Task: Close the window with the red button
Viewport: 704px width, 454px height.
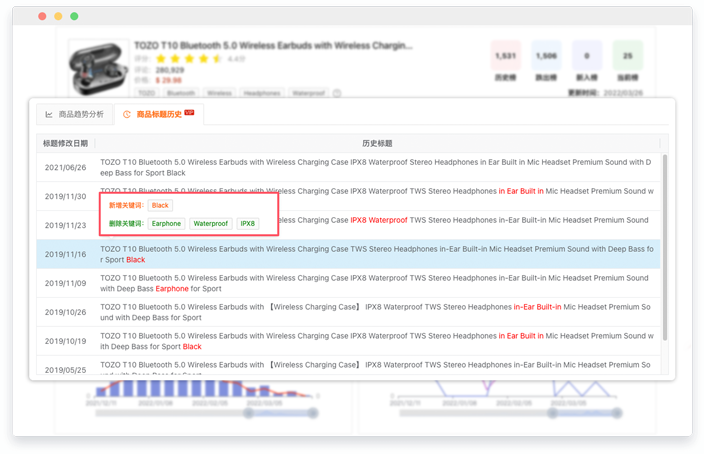Action: (x=42, y=16)
